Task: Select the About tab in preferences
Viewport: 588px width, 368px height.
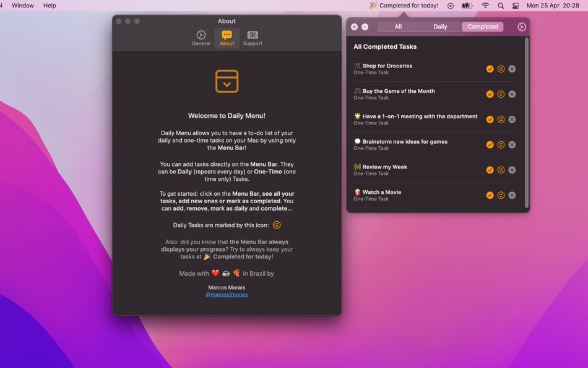Action: tap(227, 38)
